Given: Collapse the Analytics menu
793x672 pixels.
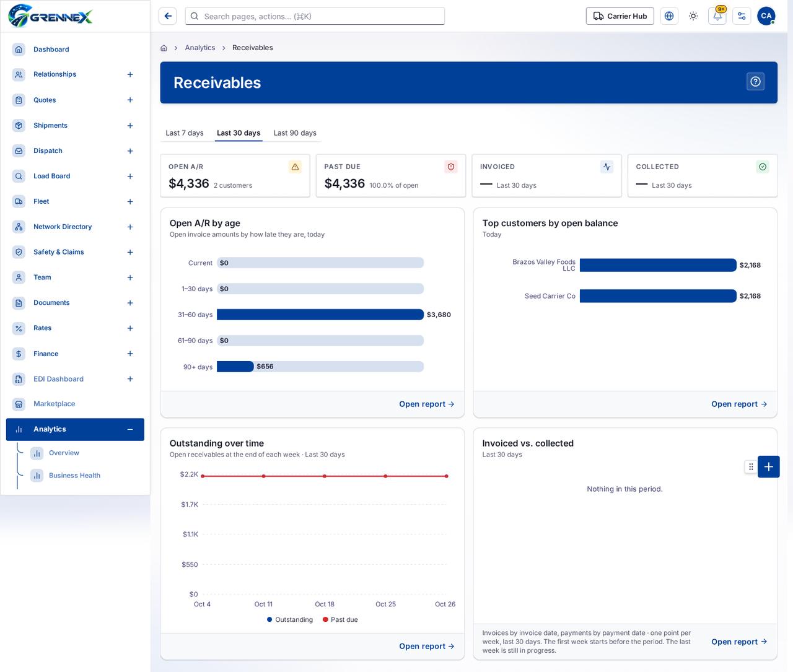Looking at the screenshot, I should [130, 429].
